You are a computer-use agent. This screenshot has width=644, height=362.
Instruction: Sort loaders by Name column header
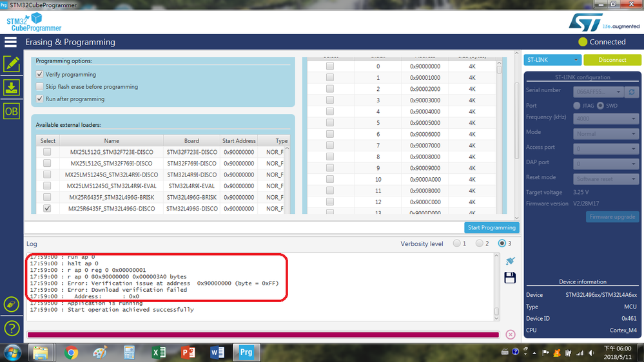[112, 141]
